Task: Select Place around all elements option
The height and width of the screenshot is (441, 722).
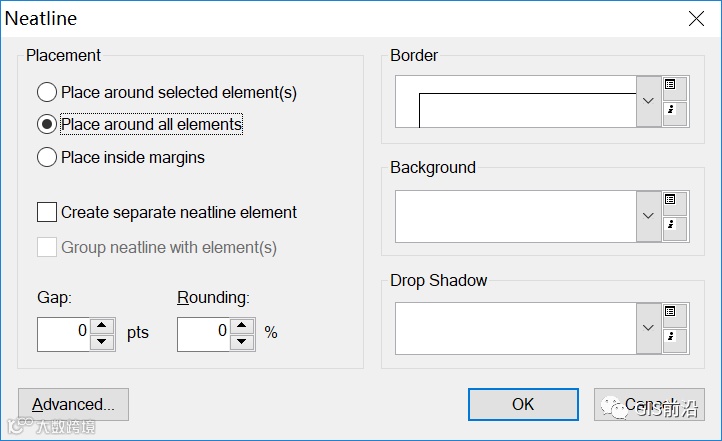Action: tap(47, 125)
